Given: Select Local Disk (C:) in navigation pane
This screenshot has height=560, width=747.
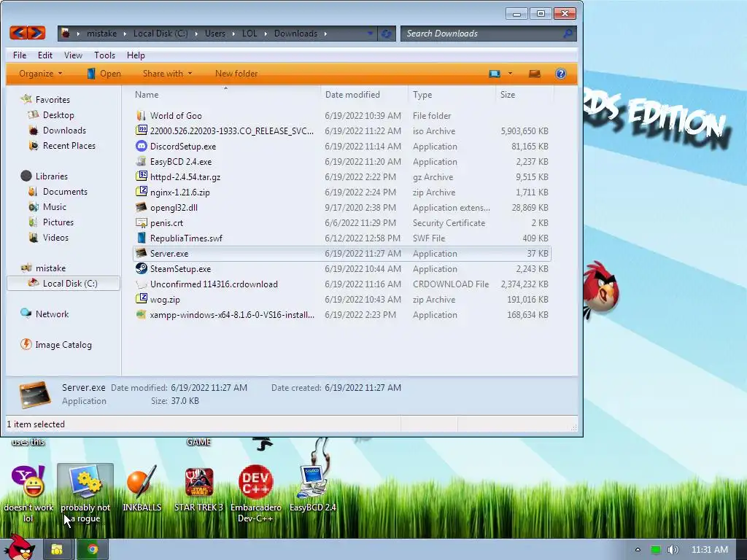Looking at the screenshot, I should tap(63, 284).
